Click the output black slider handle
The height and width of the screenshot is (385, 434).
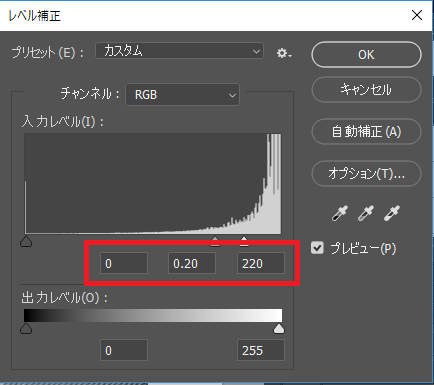click(x=26, y=328)
